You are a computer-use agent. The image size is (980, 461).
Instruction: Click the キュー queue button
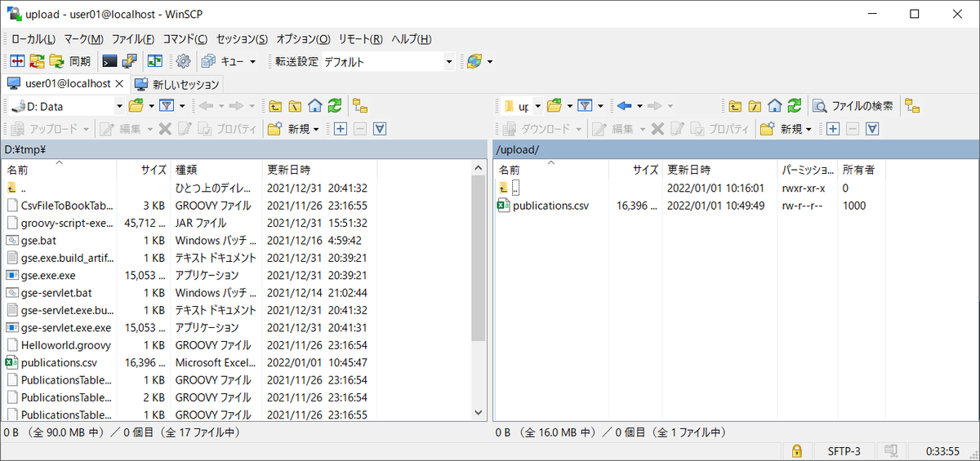[222, 61]
